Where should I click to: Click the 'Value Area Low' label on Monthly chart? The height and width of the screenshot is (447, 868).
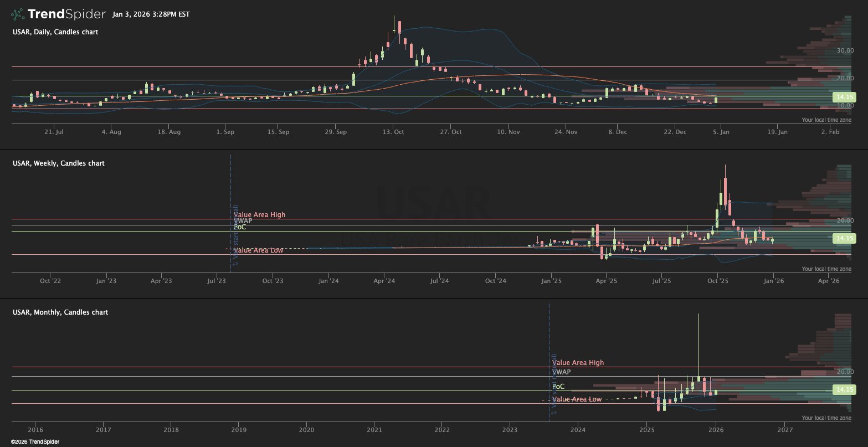(577, 399)
